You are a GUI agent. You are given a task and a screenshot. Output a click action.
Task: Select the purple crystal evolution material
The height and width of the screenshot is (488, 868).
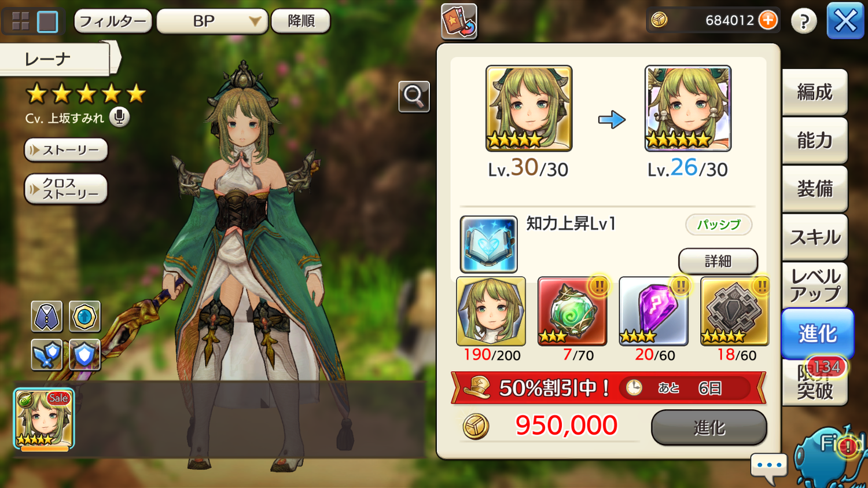tap(654, 311)
